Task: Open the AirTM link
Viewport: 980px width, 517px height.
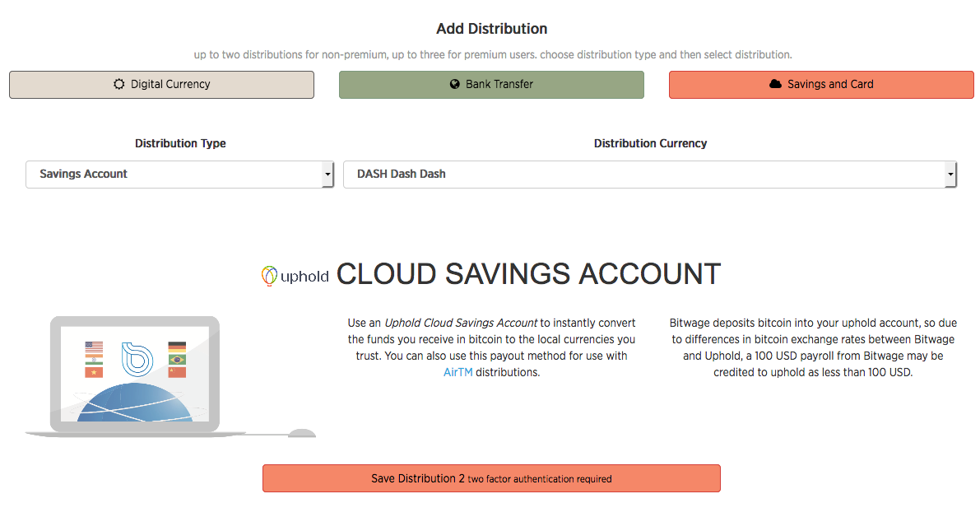Action: pyautogui.click(x=457, y=372)
